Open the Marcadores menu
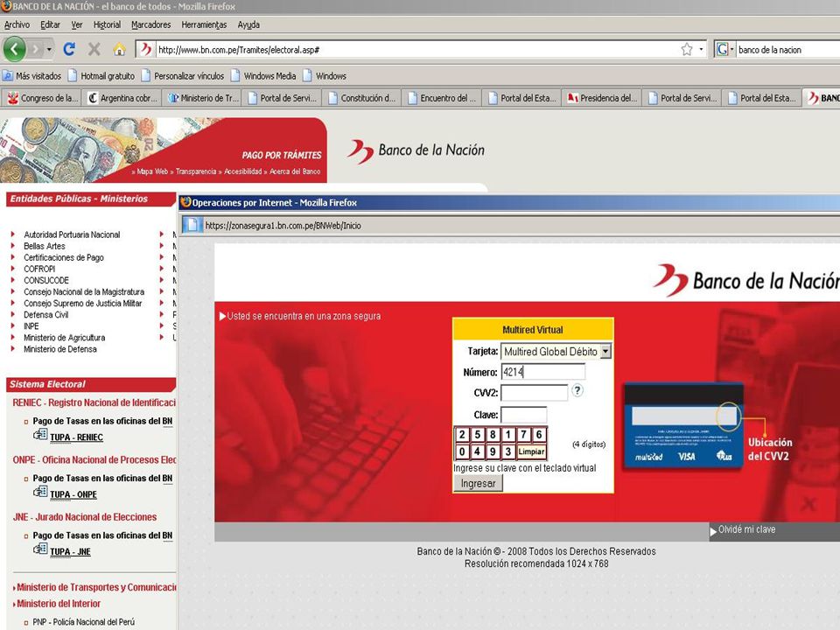Screen dimensions: 840x630 [x=151, y=24]
